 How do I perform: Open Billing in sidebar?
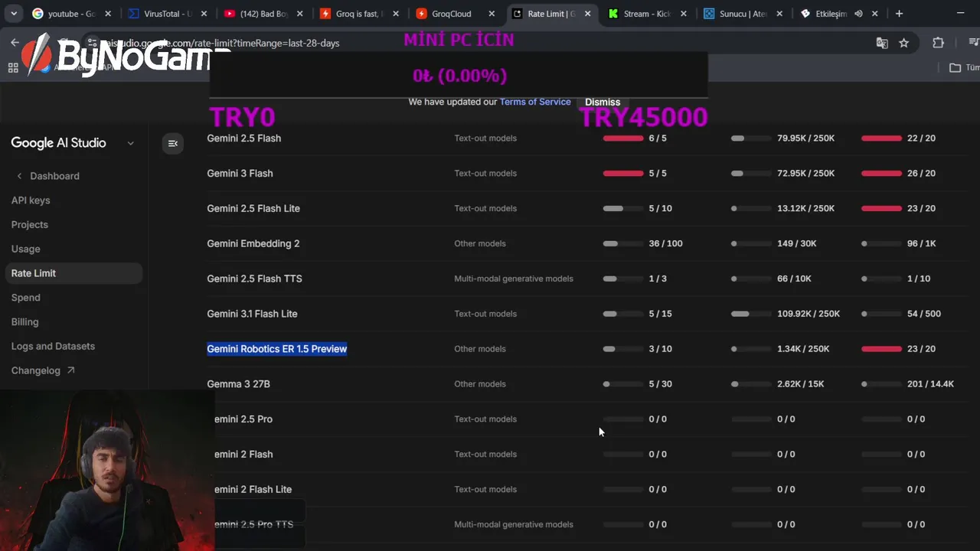[24, 322]
